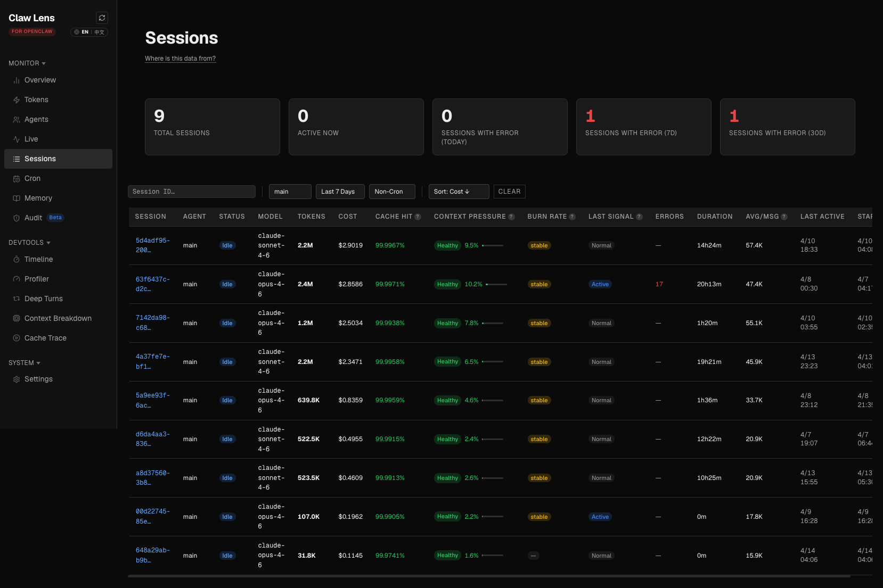Screen dimensions: 883x588
Task: Click the Cache Trace play-circle icon
Action: point(17,338)
